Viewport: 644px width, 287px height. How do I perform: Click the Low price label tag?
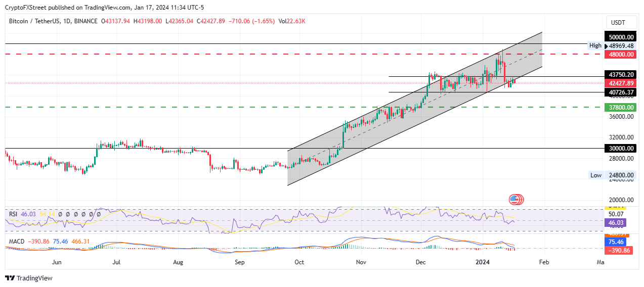(x=596, y=175)
